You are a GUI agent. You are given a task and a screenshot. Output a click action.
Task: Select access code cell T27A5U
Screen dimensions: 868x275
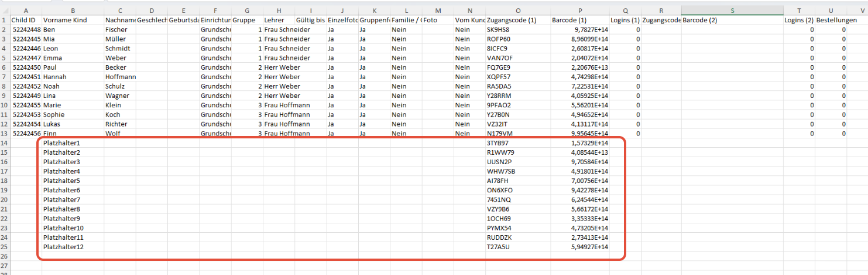click(517, 247)
